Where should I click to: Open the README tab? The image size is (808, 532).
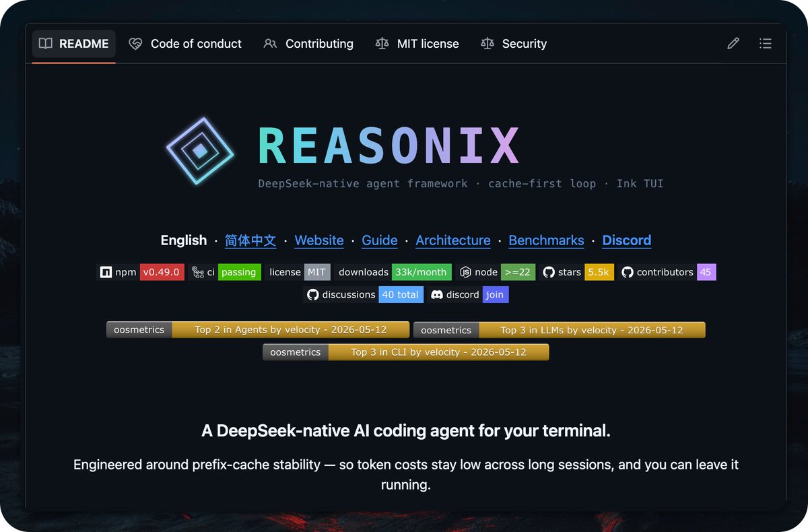tap(74, 44)
